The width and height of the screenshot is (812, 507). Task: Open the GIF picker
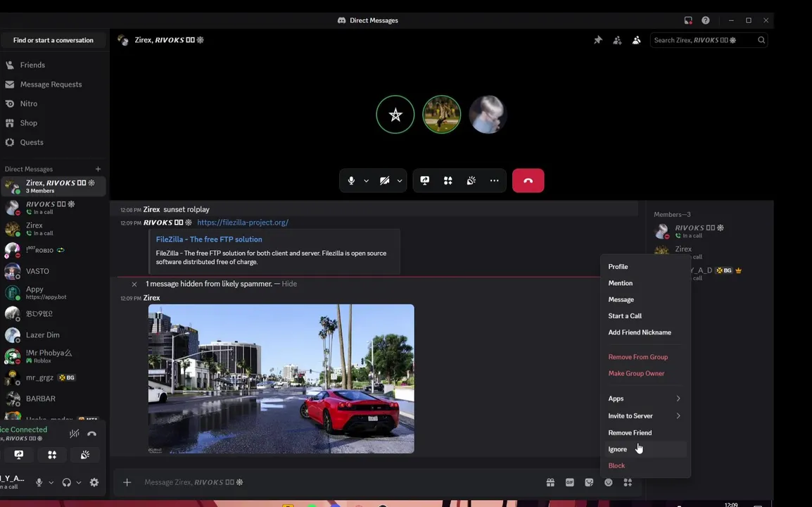[x=570, y=482]
